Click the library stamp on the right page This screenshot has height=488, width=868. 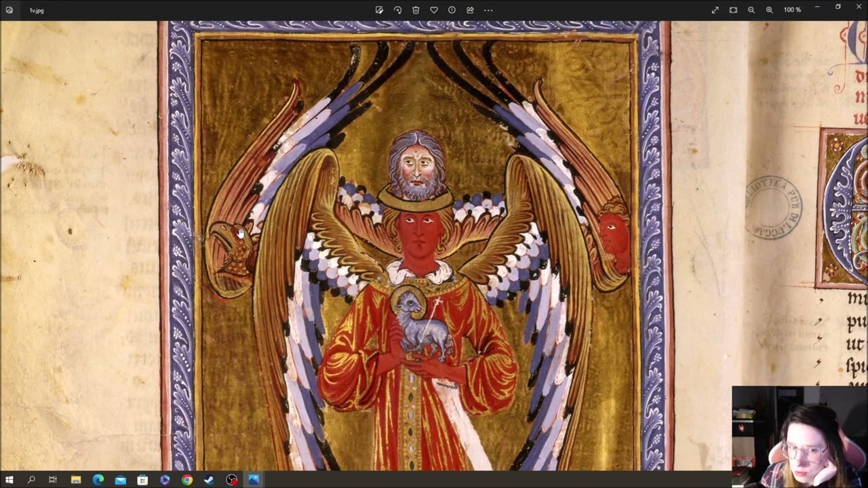773,207
